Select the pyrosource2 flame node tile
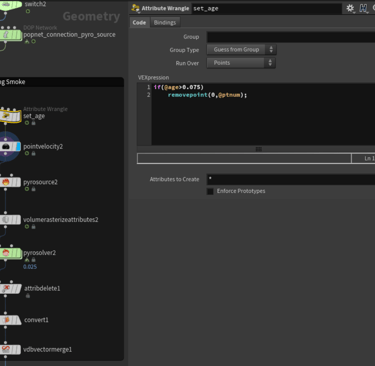Screen dimensions: 375x366 [10, 182]
